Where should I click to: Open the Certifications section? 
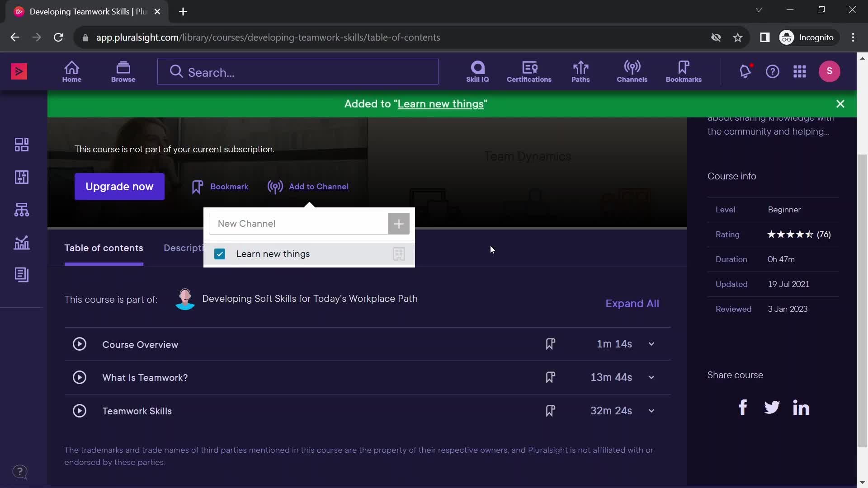(x=529, y=70)
